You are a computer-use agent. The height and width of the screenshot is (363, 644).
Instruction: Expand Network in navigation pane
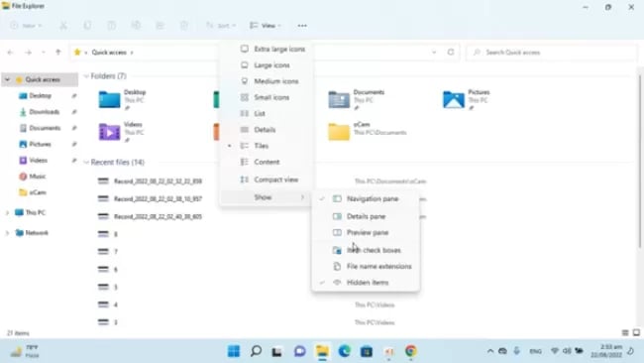[7, 233]
